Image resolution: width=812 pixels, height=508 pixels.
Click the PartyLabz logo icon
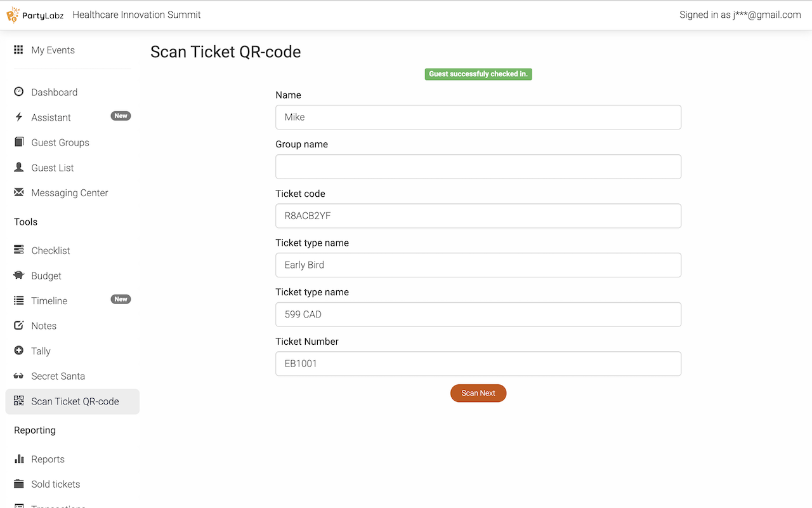pos(13,15)
